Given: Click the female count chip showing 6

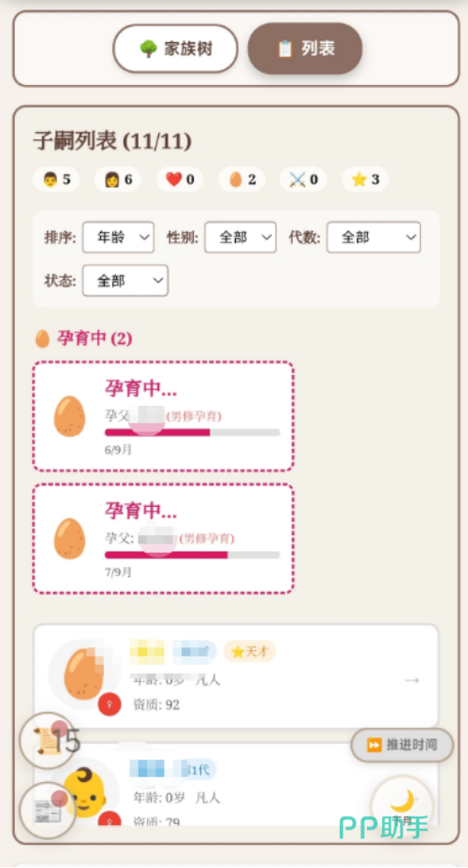Looking at the screenshot, I should click(118, 180).
